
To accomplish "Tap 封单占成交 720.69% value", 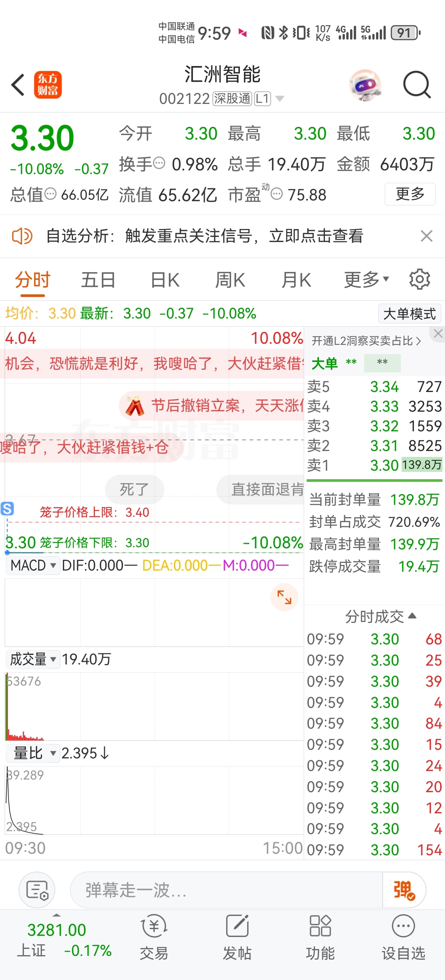I will [x=414, y=522].
